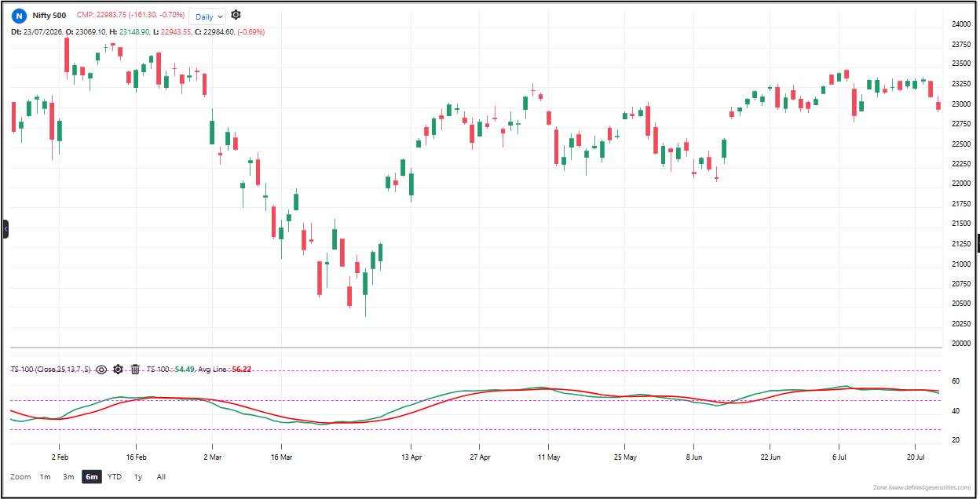Screen dimensions: 980x499
Task: Click the 16 Mar date axis label
Action: pyautogui.click(x=281, y=456)
